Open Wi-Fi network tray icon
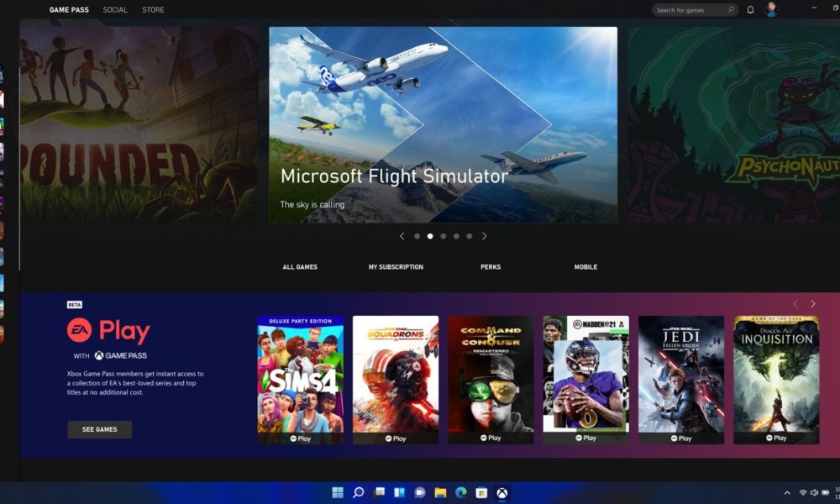Viewport: 840px width, 504px height. 803,493
